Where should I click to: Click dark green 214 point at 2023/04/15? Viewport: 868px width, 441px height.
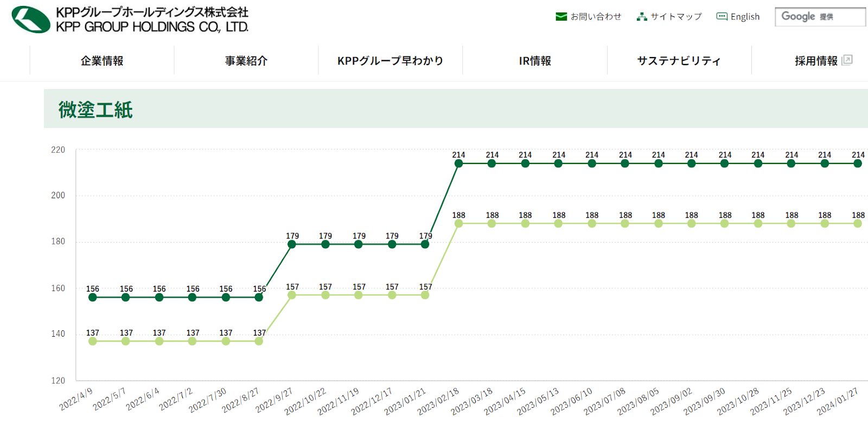tap(525, 163)
